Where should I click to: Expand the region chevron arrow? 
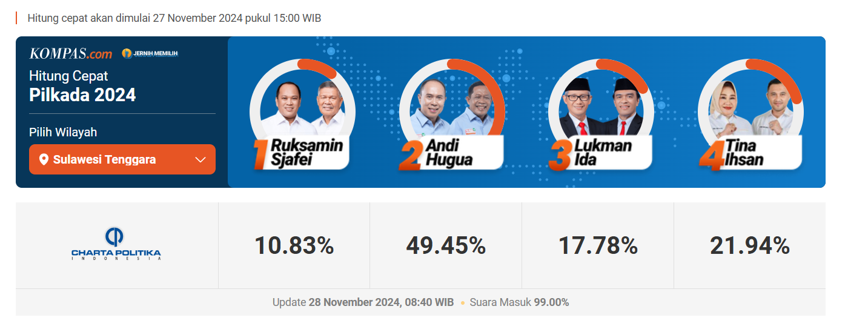[201, 160]
